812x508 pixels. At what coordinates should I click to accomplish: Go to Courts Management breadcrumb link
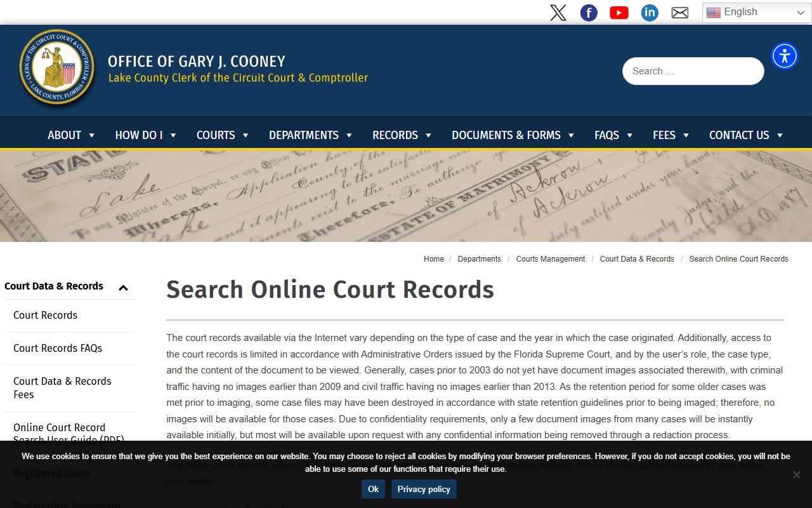coord(551,259)
